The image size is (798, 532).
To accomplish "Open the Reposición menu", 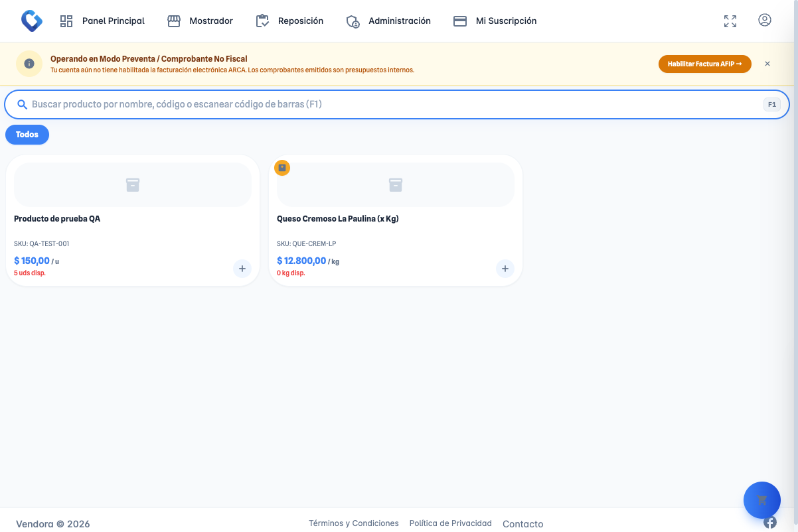I will (290, 21).
